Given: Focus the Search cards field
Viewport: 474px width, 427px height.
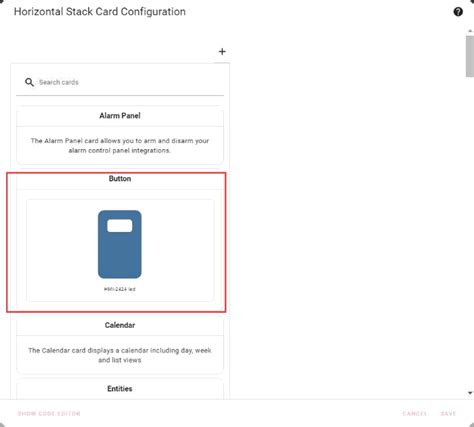Looking at the screenshot, I should (120, 82).
